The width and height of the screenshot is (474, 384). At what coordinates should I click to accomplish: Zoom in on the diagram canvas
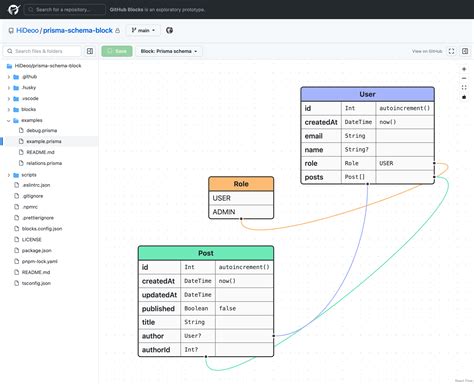464,69
